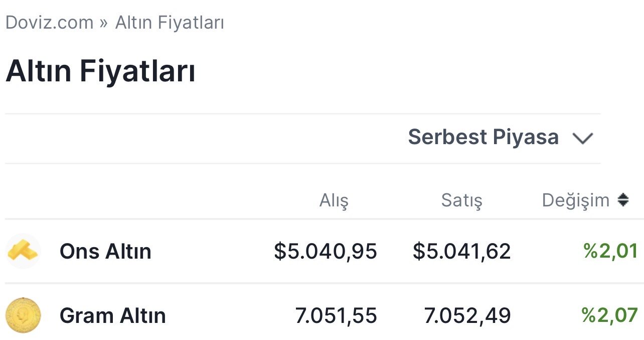Click the » breadcrumb separator
This screenshot has width=644, height=340.
point(104,23)
